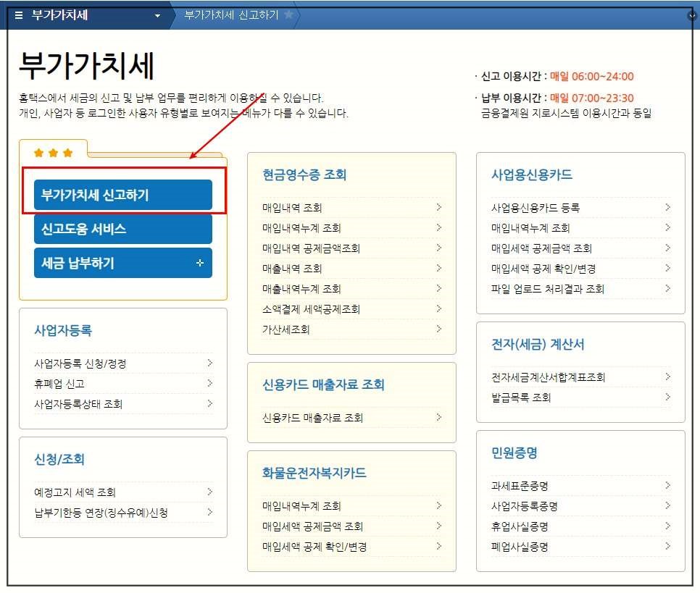Screen dimensions: 700x593
Task: Click chevron beside 매출내역누계 조회
Action: [x=439, y=288]
